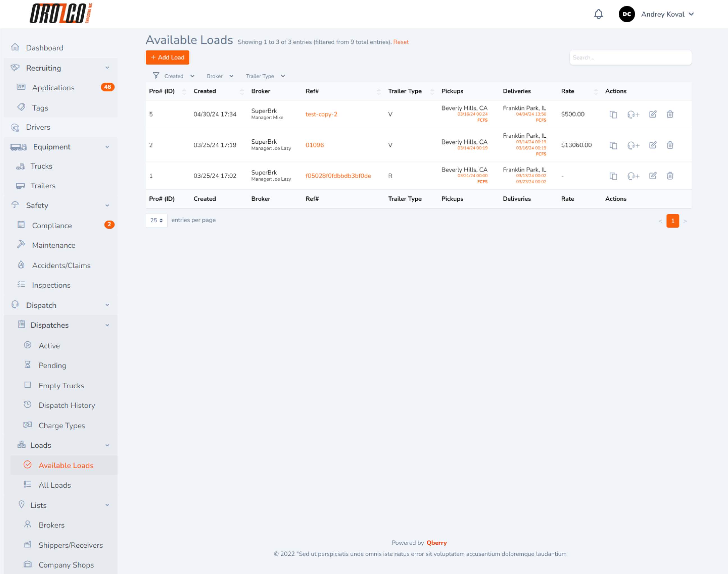The width and height of the screenshot is (728, 574).
Task: Click the assign driver icon for load Pro#1
Action: pyautogui.click(x=633, y=175)
